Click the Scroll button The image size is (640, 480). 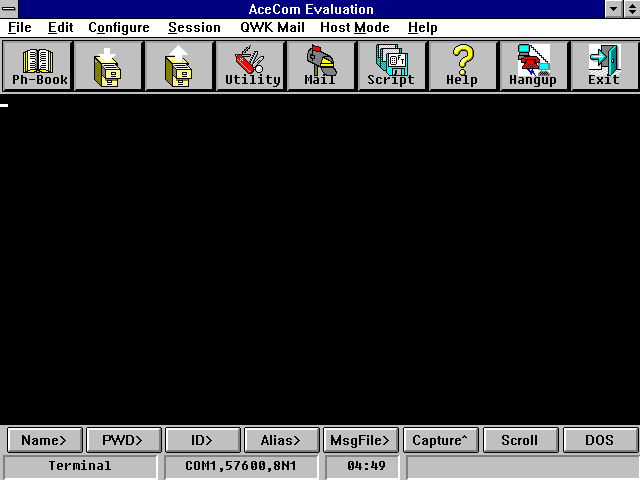click(520, 440)
